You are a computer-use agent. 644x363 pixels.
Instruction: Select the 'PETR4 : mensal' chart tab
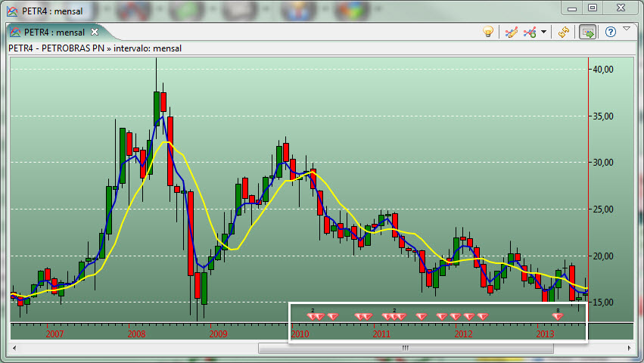54,32
